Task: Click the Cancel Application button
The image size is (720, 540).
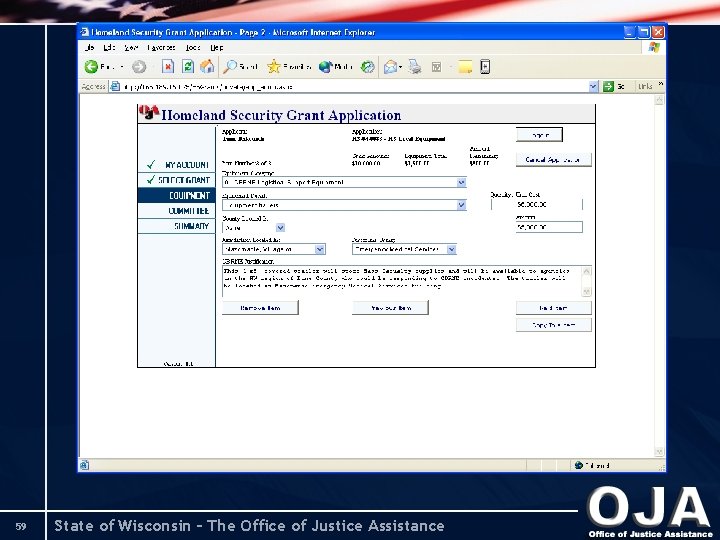Action: coord(554,160)
